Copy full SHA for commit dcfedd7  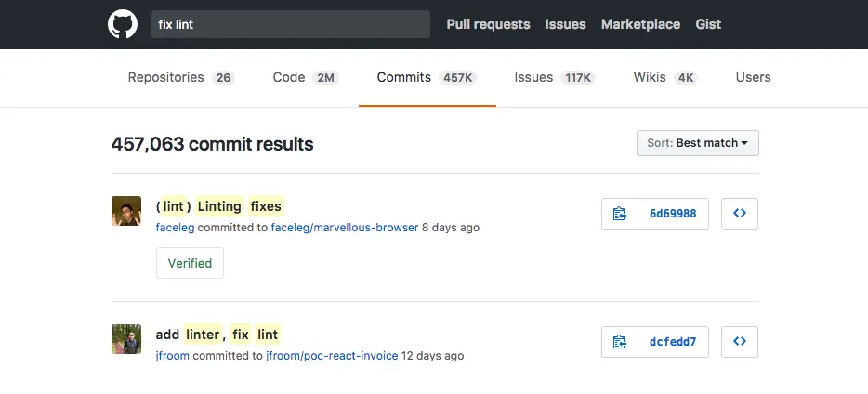coord(620,342)
